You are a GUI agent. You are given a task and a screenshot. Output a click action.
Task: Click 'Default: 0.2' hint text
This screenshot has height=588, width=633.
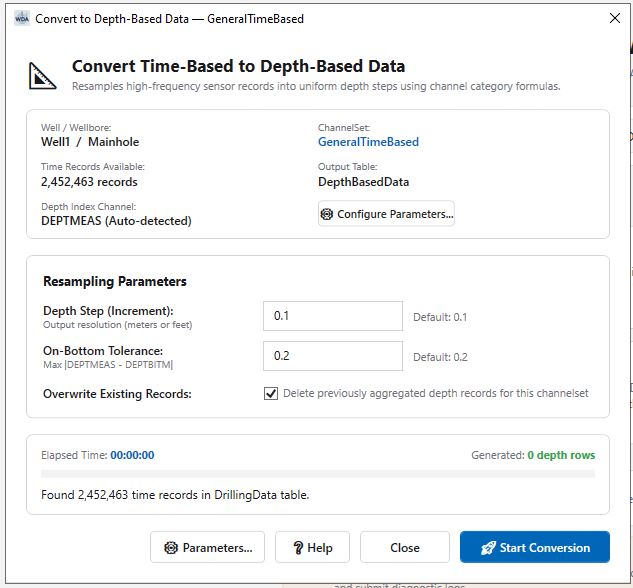[x=440, y=357]
